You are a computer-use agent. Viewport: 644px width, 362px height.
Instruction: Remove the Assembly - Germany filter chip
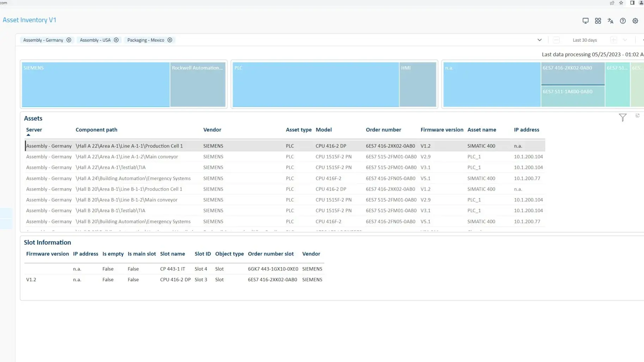pyautogui.click(x=69, y=40)
